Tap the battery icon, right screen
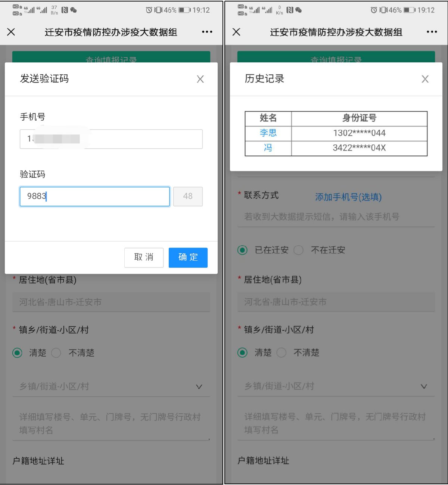The image size is (448, 485). (x=410, y=10)
